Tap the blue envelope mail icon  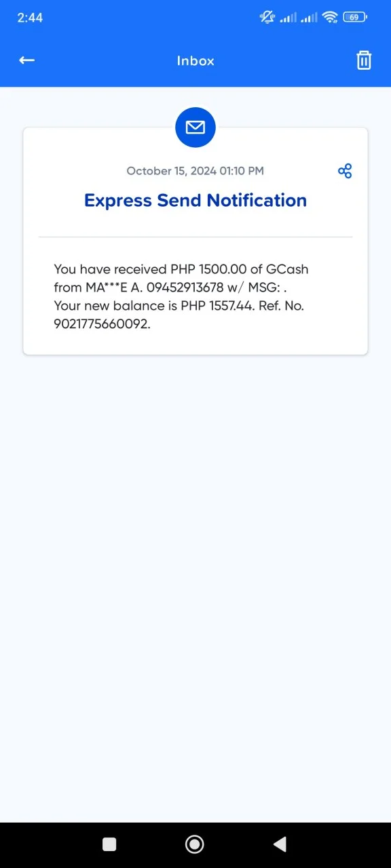[195, 127]
